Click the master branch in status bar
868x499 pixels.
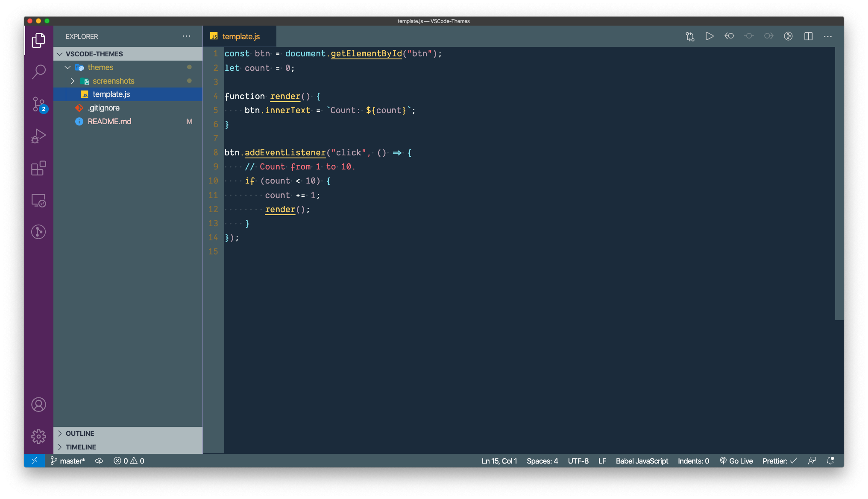click(x=68, y=461)
